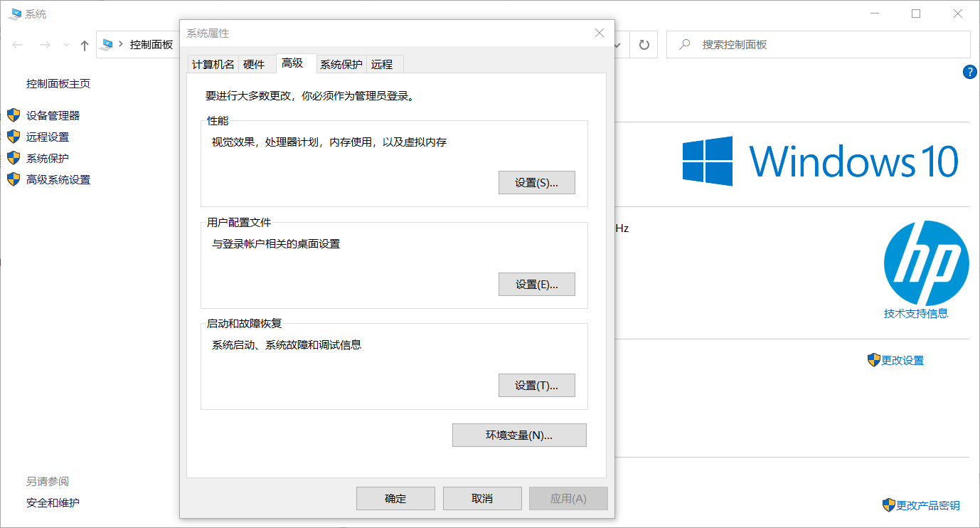This screenshot has height=528, width=980.
Task: Switch to the 计算机名 tab
Action: point(213,64)
